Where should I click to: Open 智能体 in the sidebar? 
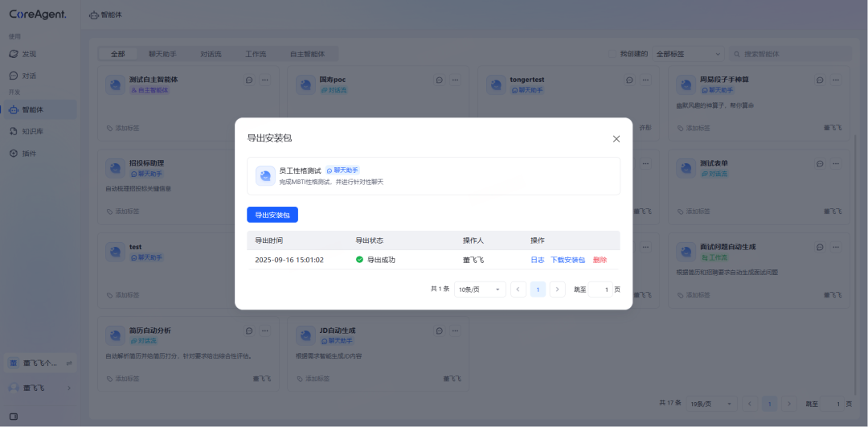[x=40, y=109]
